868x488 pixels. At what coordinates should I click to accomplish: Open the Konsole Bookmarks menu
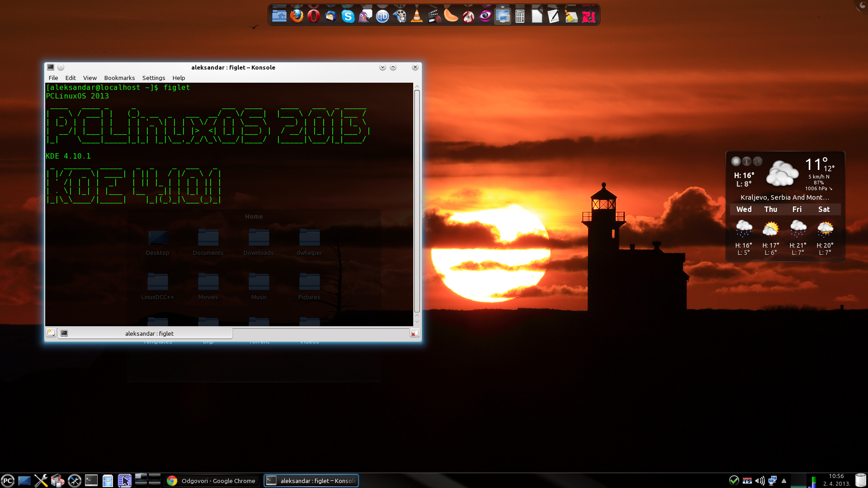point(119,78)
